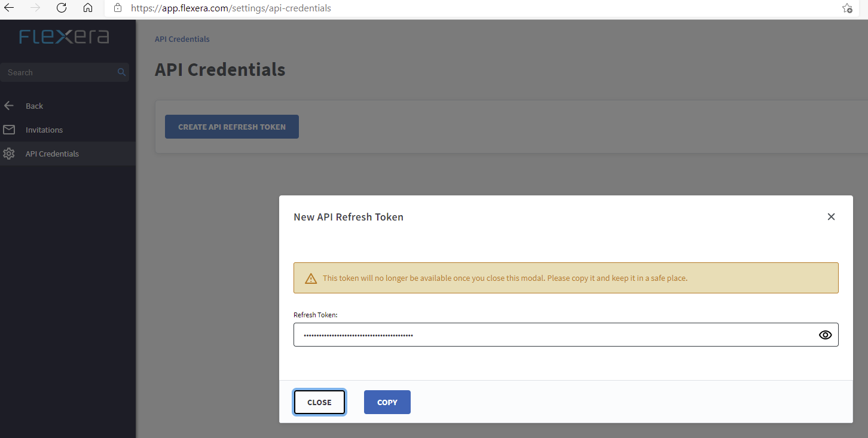
Task: Reveal the refresh token with eye icon
Action: click(x=825, y=335)
